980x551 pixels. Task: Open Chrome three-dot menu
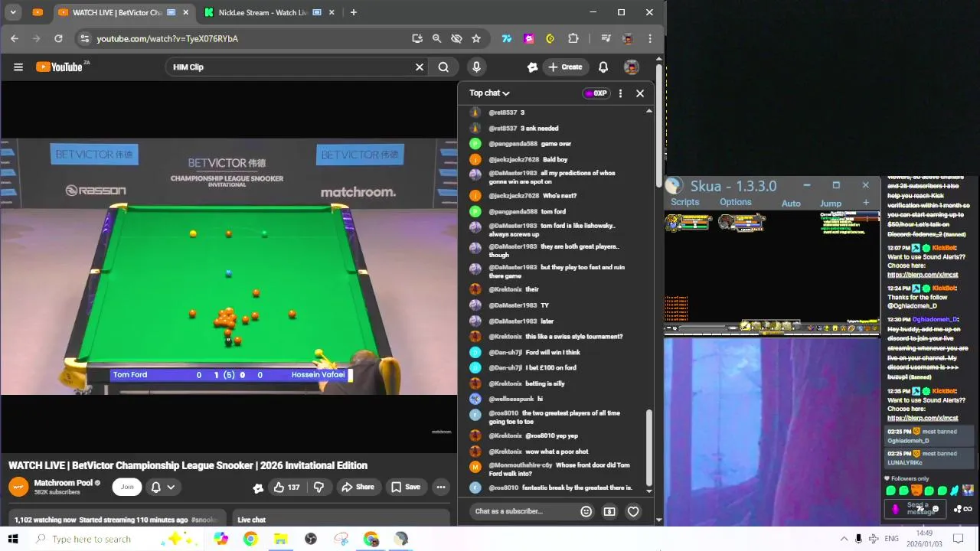tap(650, 38)
